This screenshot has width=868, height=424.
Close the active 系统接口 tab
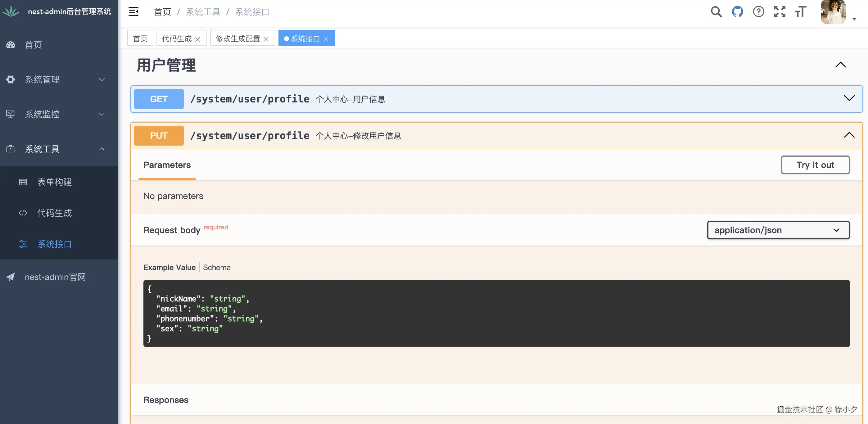click(326, 39)
